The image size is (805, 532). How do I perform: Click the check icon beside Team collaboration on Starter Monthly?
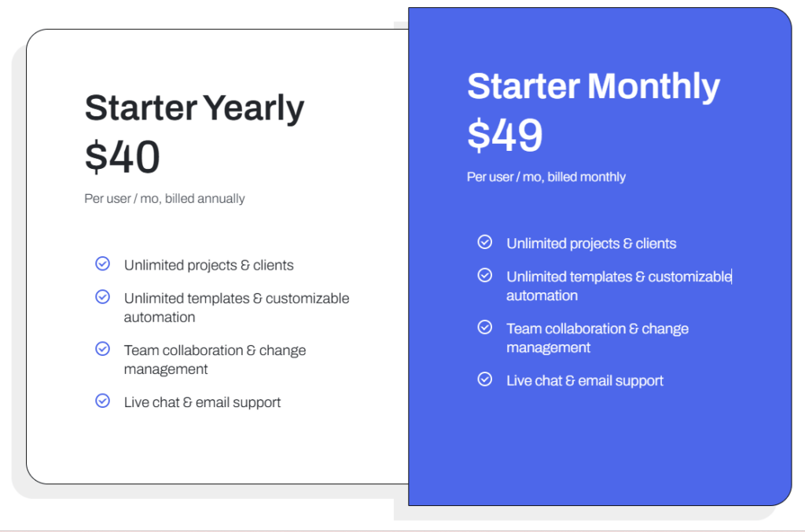[485, 327]
